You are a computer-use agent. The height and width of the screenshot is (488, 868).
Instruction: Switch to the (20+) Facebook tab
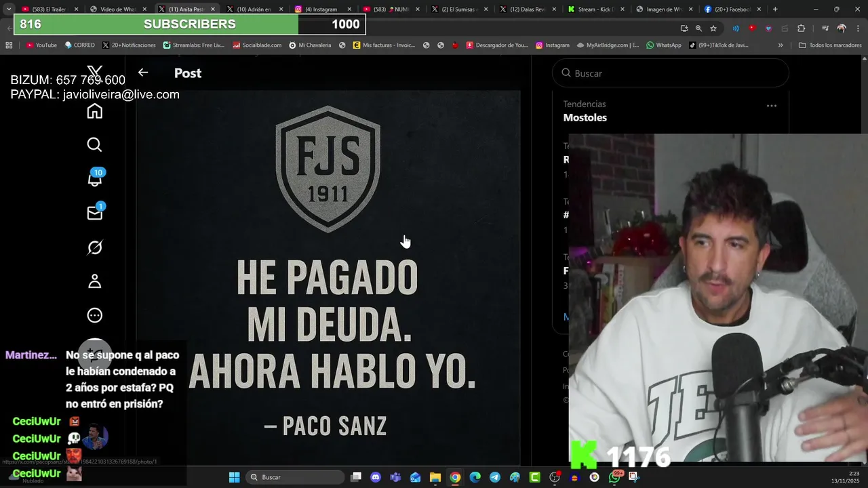coord(732,9)
